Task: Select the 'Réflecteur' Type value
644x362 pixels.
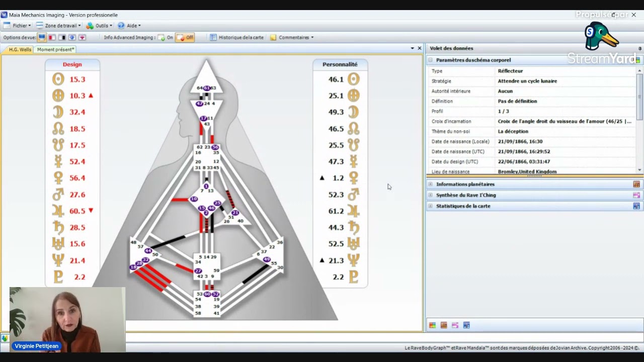Action: [x=510, y=71]
